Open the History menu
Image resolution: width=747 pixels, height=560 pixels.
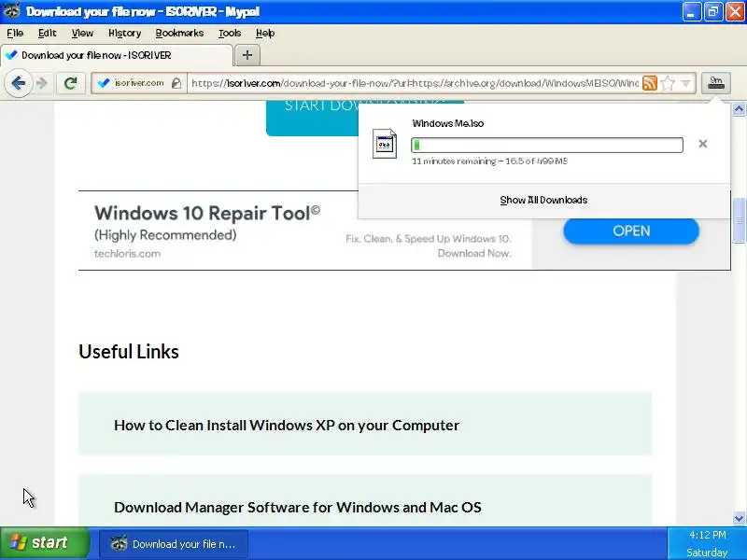pos(124,33)
